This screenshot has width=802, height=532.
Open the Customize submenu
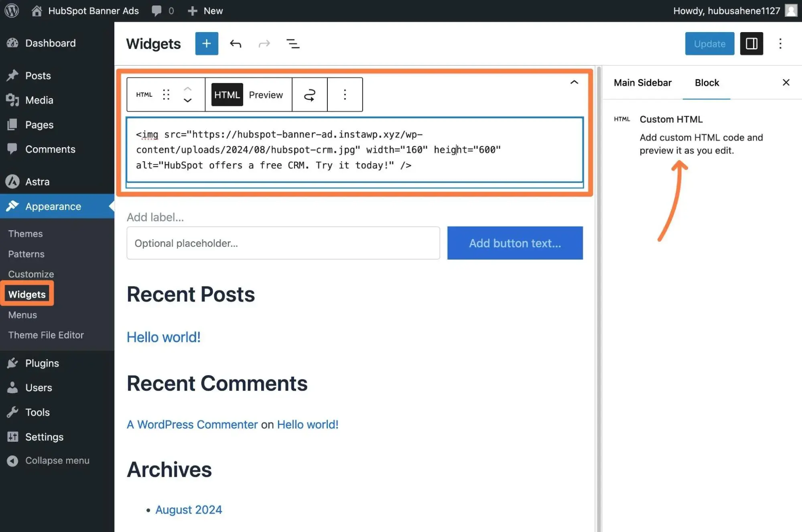31,274
